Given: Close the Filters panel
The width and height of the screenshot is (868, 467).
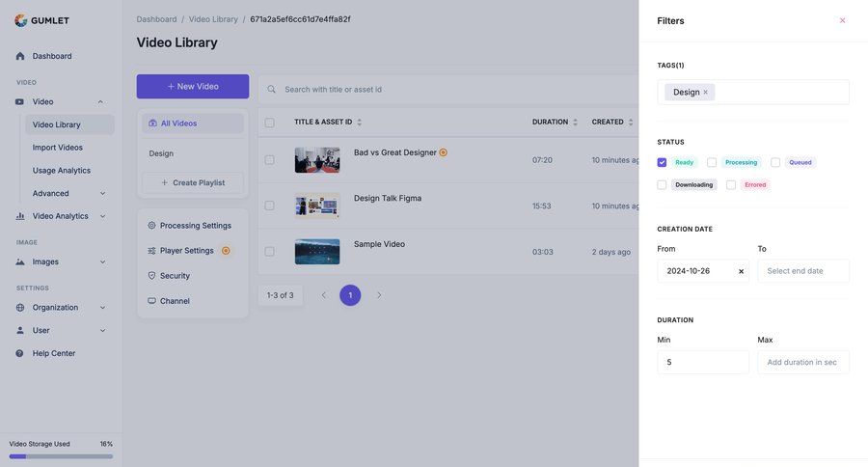Looking at the screenshot, I should [x=843, y=20].
